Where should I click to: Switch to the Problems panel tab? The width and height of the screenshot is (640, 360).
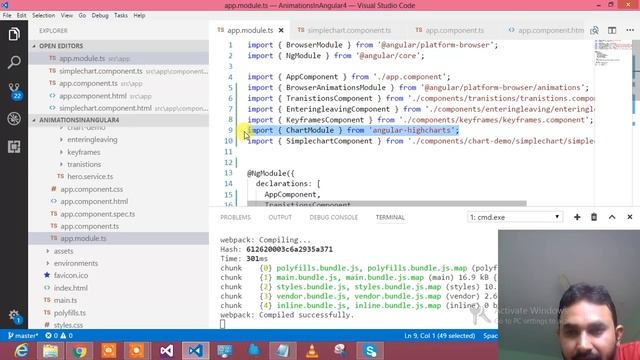pos(236,218)
